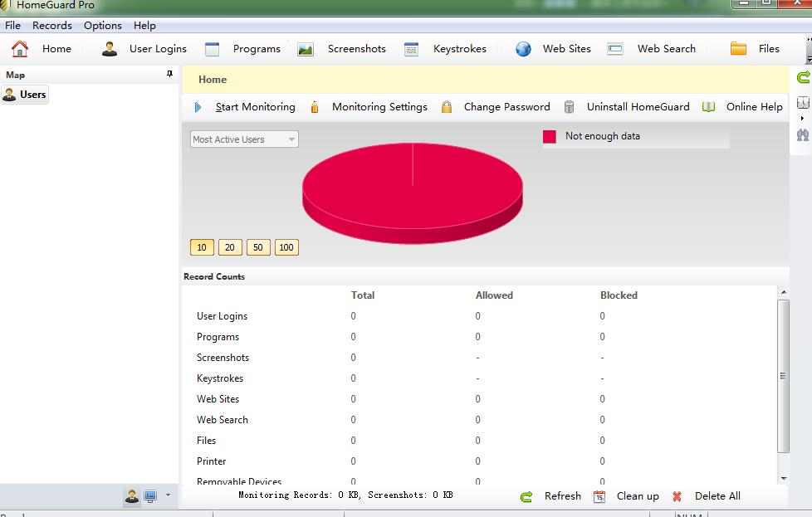Click the Online Help book icon
Viewport: 812px width, 517px height.
pos(708,107)
